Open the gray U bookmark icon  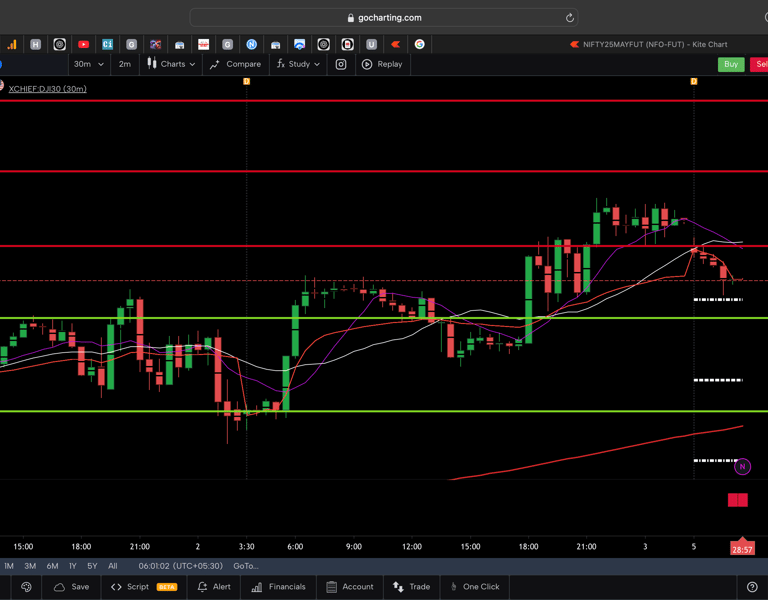coord(371,45)
